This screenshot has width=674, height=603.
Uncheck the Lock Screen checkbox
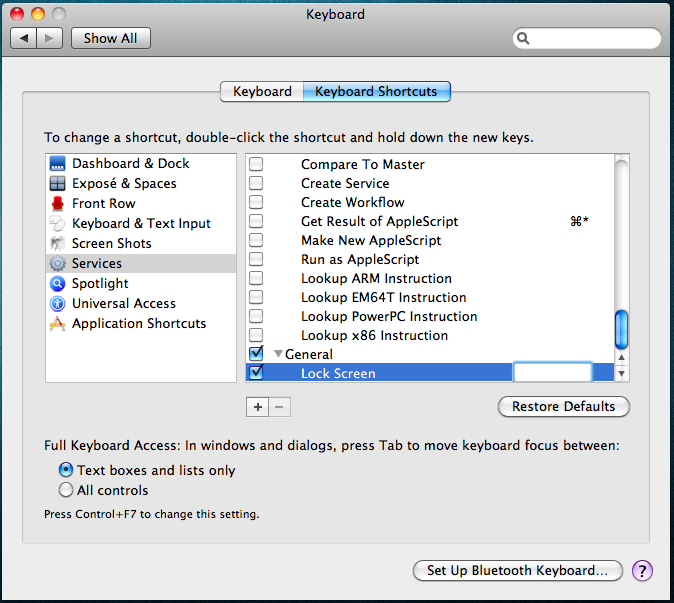click(256, 372)
